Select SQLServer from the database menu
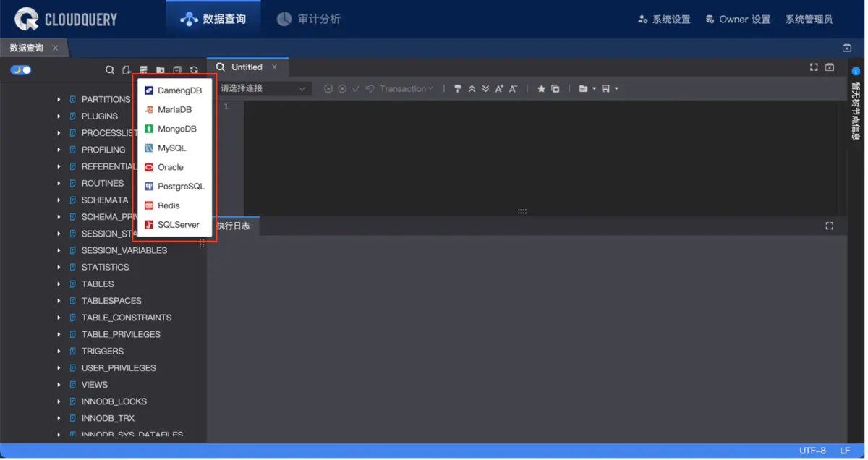 (x=174, y=225)
